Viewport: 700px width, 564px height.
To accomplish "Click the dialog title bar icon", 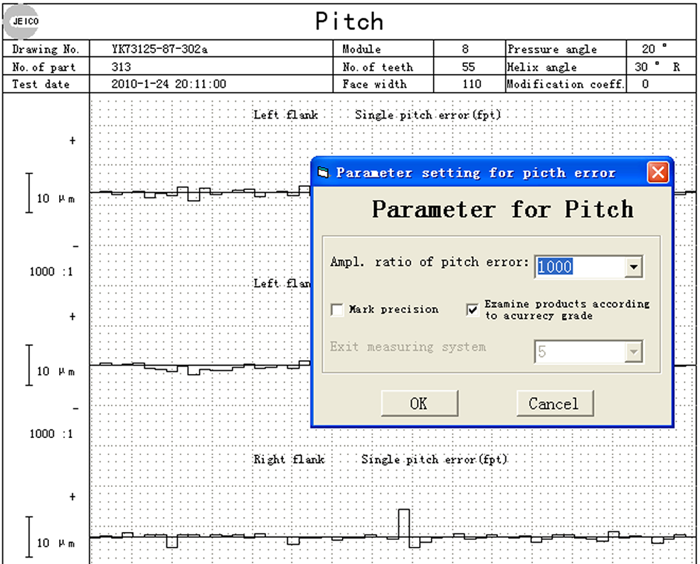I will [323, 173].
